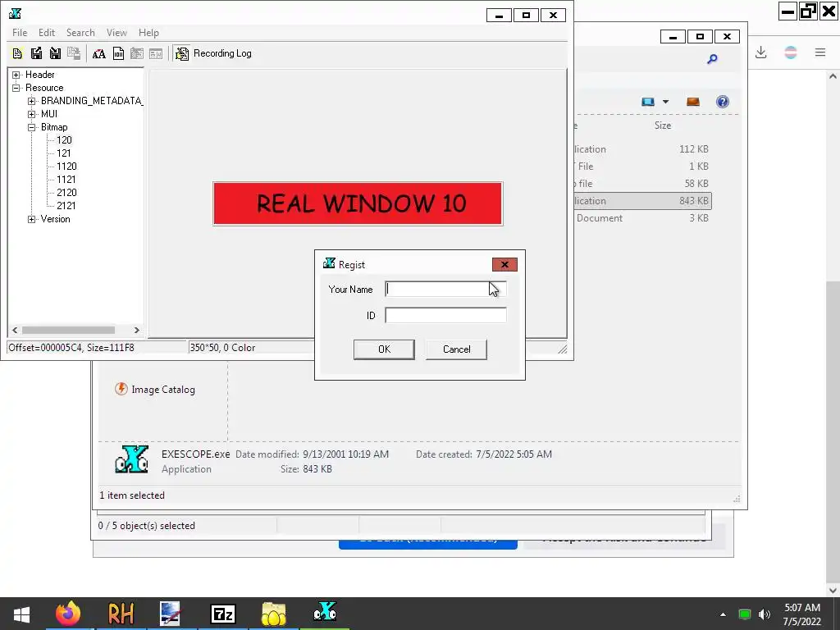
Task: Click the tree panel horizontal scrollbar thumb
Action: click(68, 330)
